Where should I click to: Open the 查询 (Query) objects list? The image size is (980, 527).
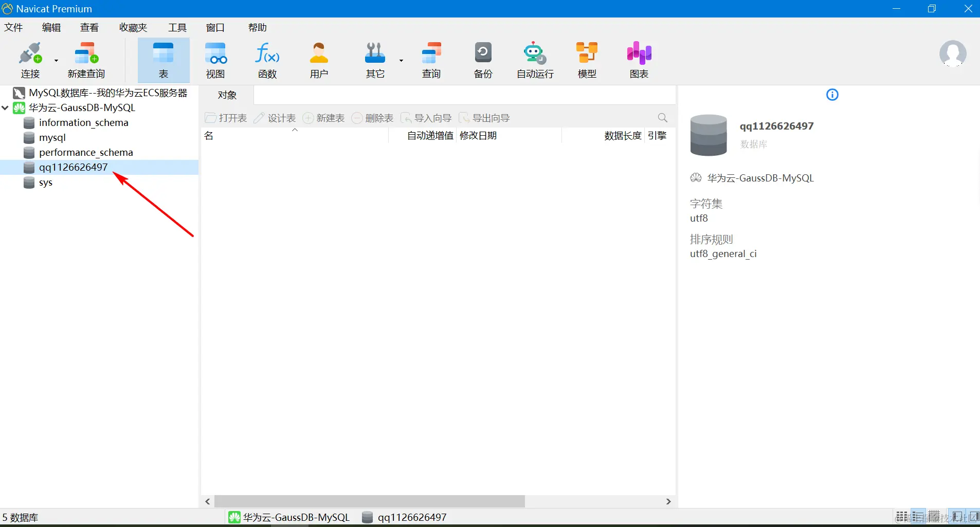click(431, 60)
